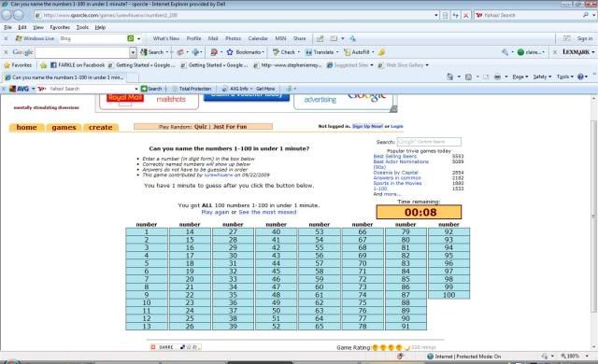Viewport: 598px width, 364px height.
Task: Select the 'Can you name the numbers' tab
Action: (64, 77)
